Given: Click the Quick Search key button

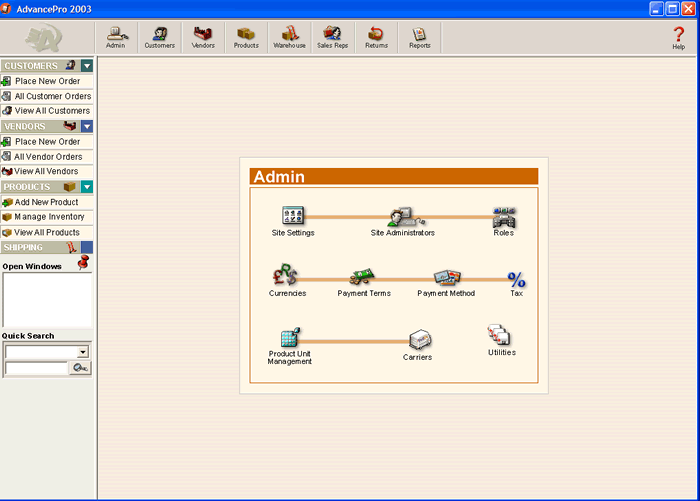Looking at the screenshot, I should pyautogui.click(x=80, y=368).
